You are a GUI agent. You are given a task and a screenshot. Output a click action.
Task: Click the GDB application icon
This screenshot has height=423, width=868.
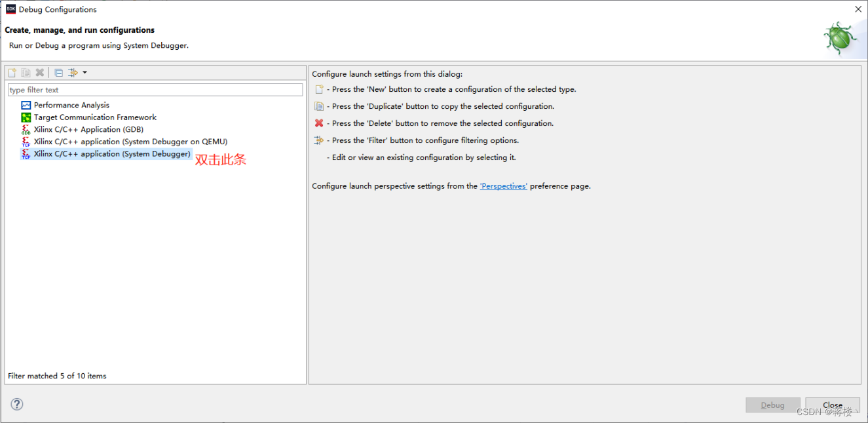coord(26,130)
